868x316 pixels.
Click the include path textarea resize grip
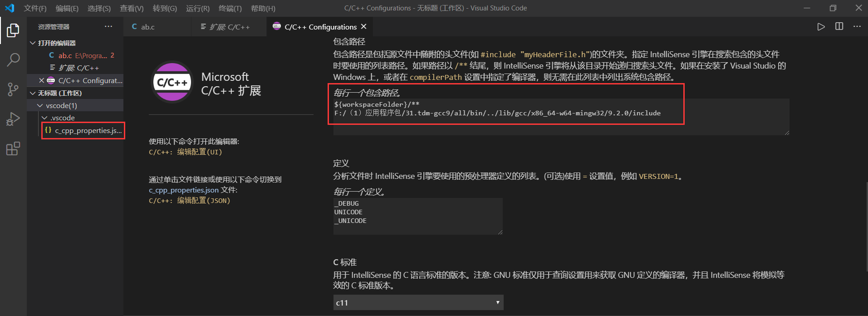coord(787,133)
